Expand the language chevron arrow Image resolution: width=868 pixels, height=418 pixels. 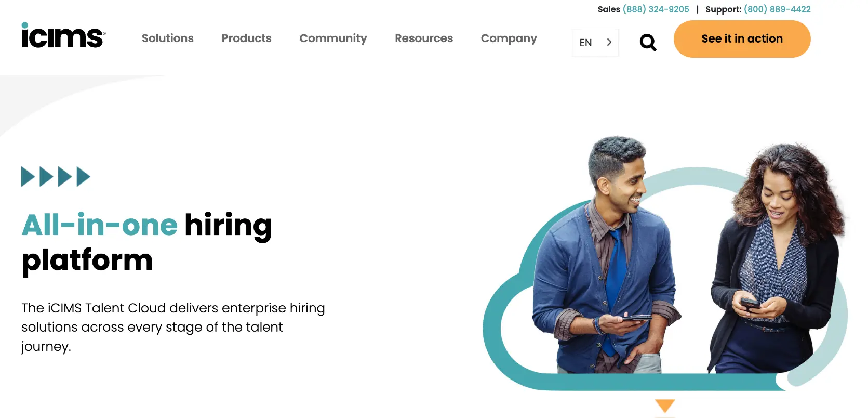click(609, 42)
